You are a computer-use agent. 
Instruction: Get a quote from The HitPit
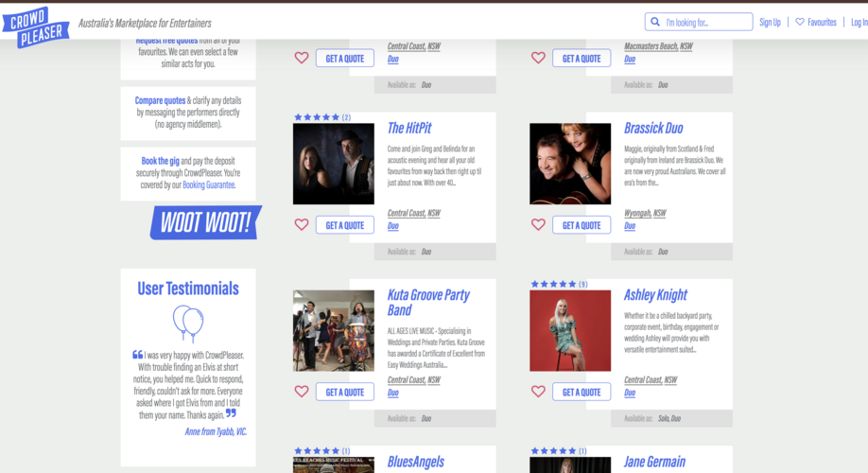pos(345,225)
